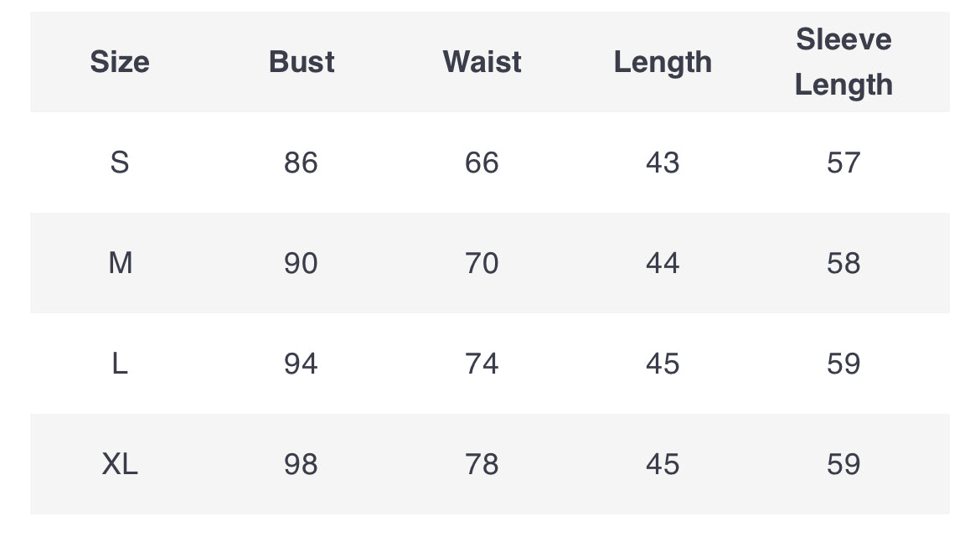Click waist value 70 in the M row
The image size is (980, 542).
click(x=482, y=262)
